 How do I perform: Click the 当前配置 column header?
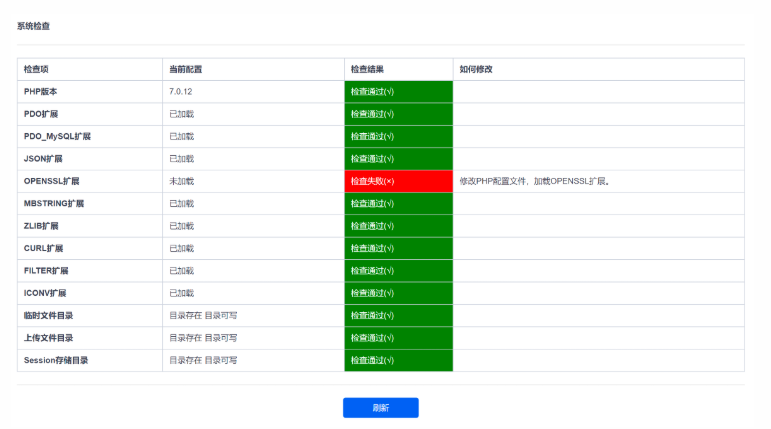(x=185, y=69)
